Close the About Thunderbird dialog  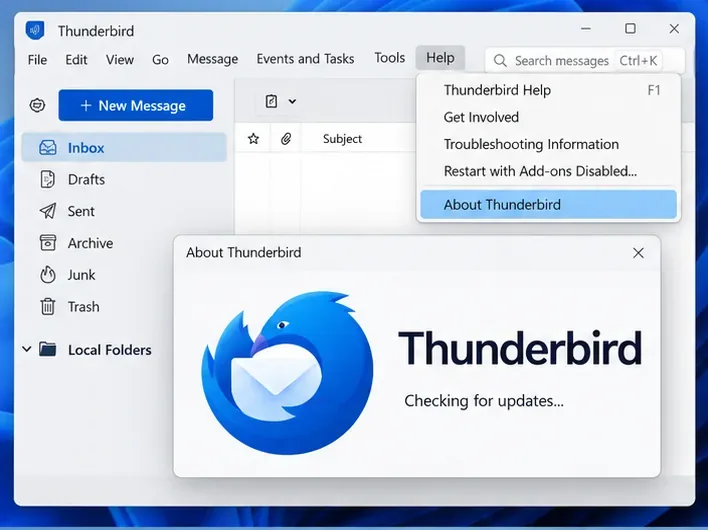coord(638,253)
